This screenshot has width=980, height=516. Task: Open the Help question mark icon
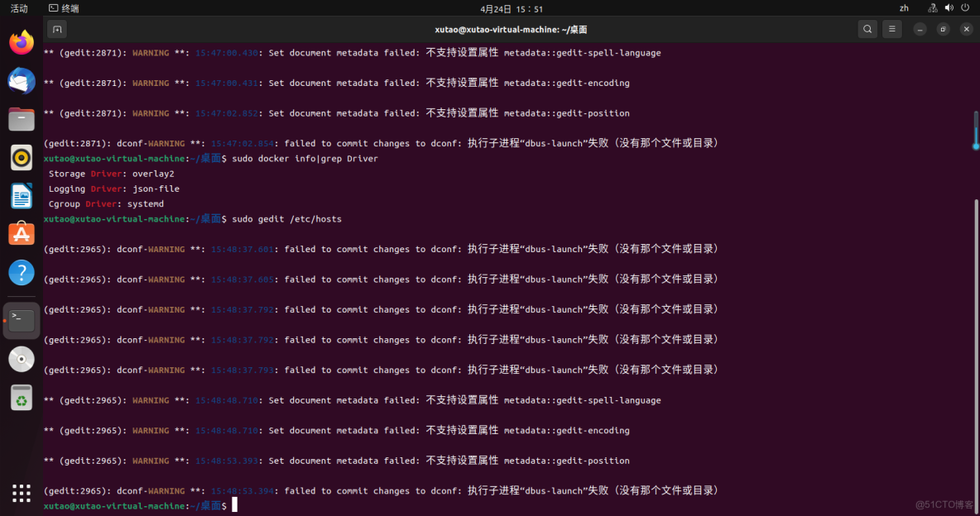[22, 273]
